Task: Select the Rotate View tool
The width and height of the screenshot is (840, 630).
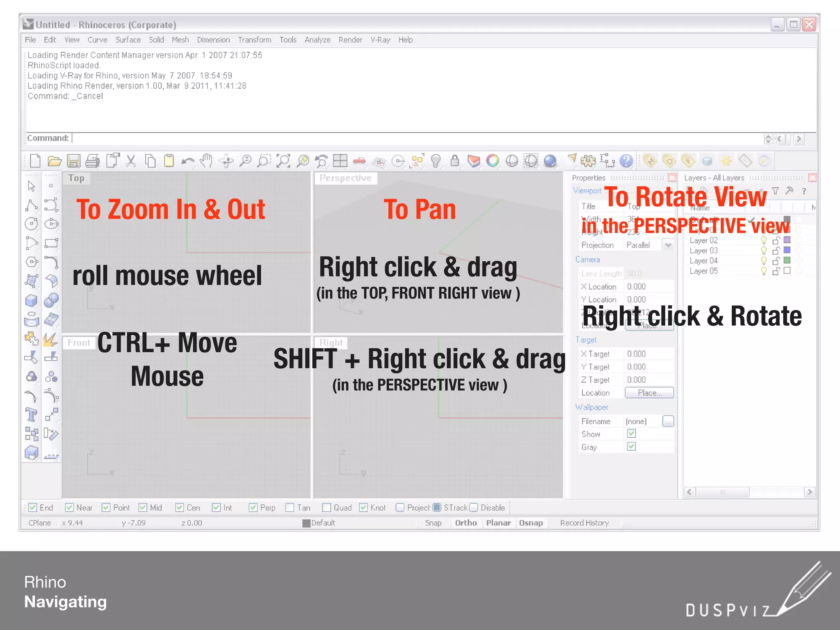Action: (226, 161)
